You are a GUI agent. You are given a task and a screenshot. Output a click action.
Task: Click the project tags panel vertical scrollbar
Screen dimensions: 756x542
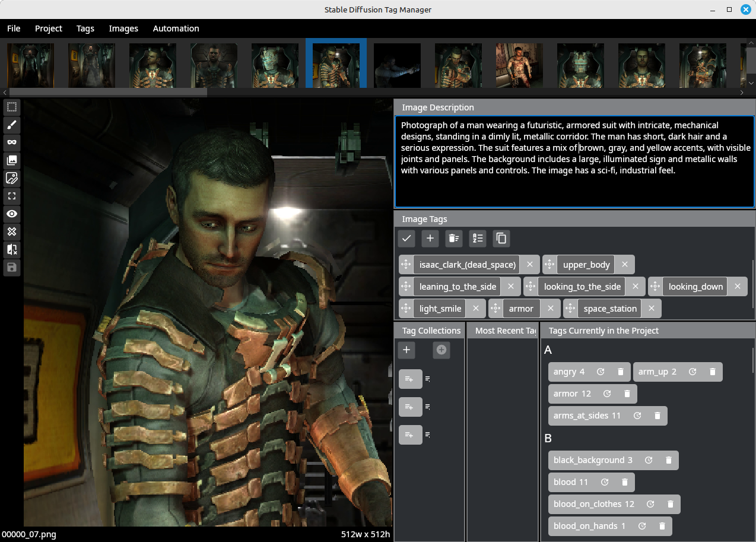click(754, 361)
